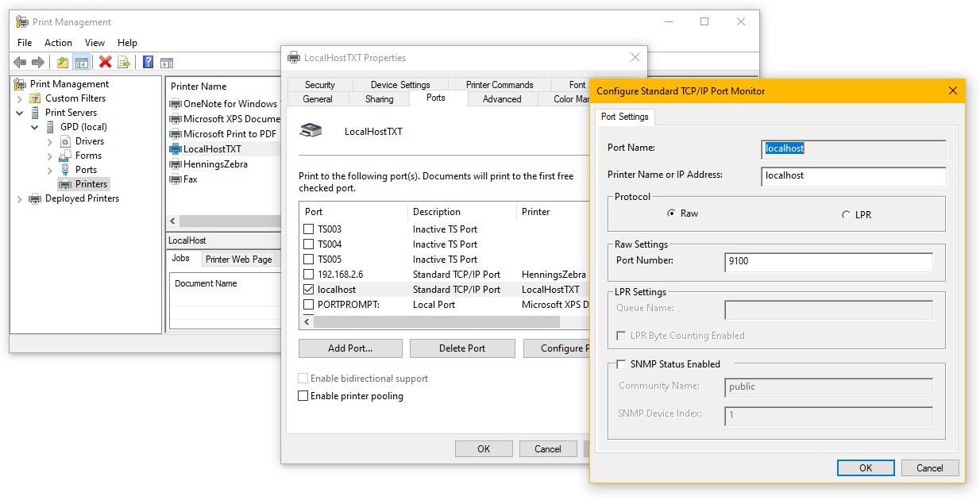Click the Port Number field showing 9100
Viewport: 980px width, 500px height.
click(x=828, y=263)
